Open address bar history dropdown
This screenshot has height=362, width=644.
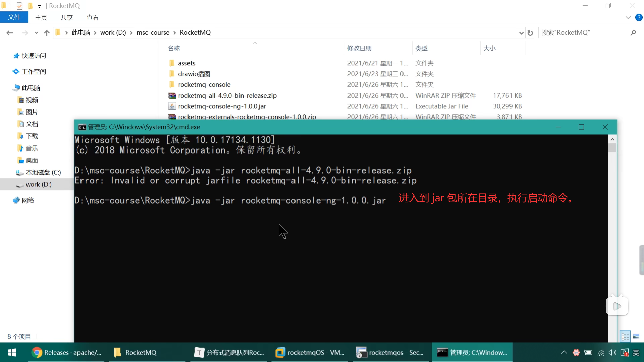[521, 33]
